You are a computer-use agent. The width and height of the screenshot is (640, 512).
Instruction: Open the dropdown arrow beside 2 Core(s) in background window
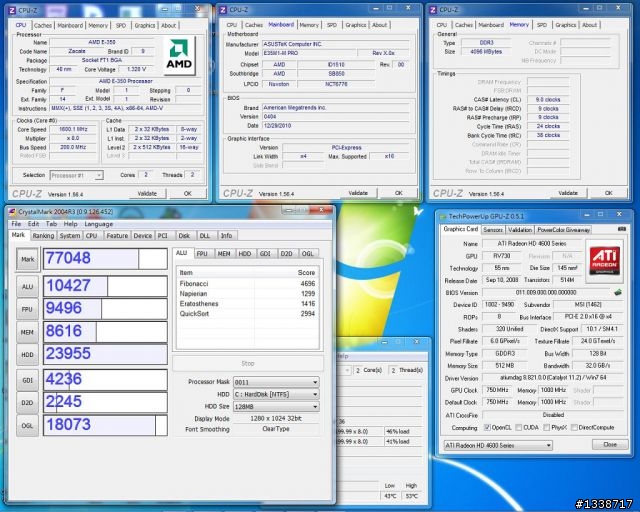point(347,370)
